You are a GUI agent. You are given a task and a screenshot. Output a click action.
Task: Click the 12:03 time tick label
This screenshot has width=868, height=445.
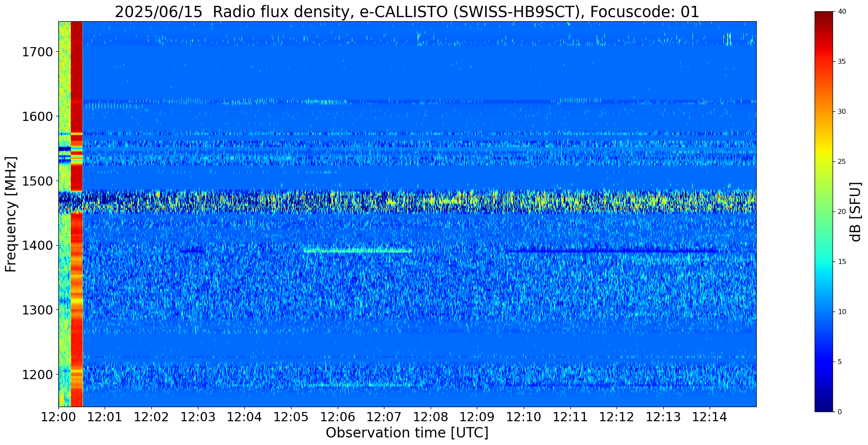tap(198, 417)
